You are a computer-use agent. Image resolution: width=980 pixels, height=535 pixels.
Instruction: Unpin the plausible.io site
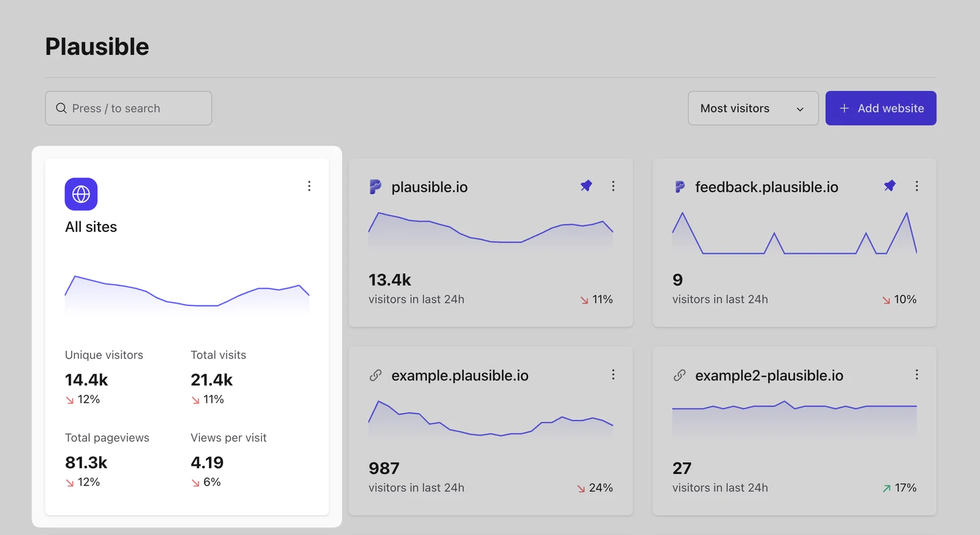pos(586,185)
